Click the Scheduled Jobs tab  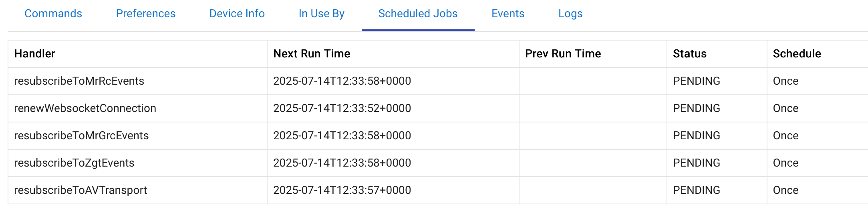tap(418, 14)
